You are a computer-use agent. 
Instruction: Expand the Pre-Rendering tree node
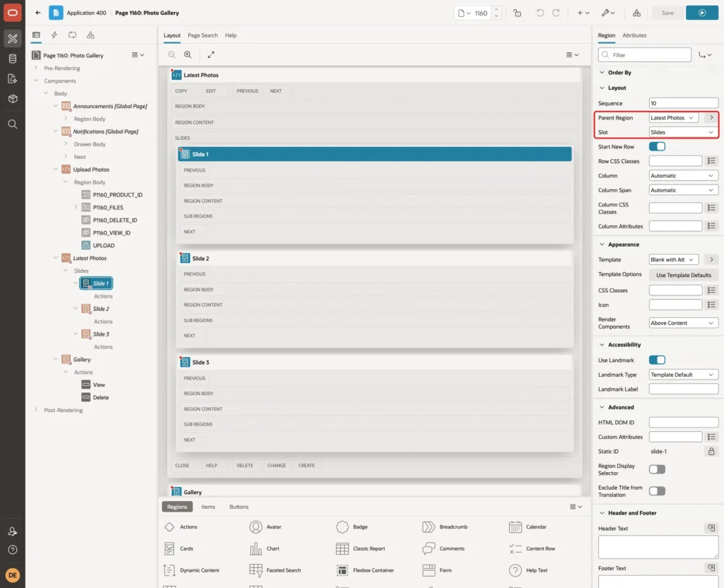[x=36, y=68]
